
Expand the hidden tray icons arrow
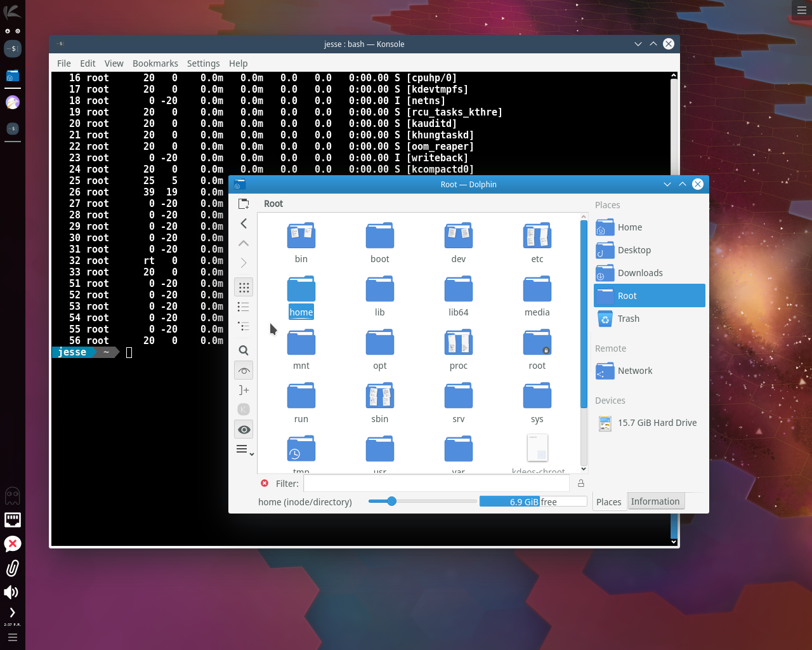click(x=12, y=613)
